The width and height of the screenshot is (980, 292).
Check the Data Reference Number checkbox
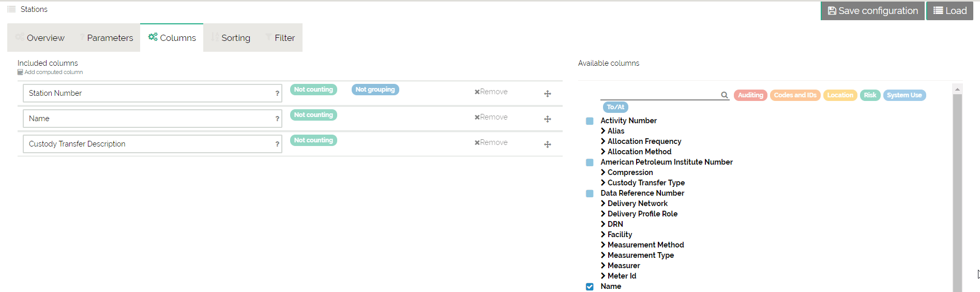click(x=590, y=194)
